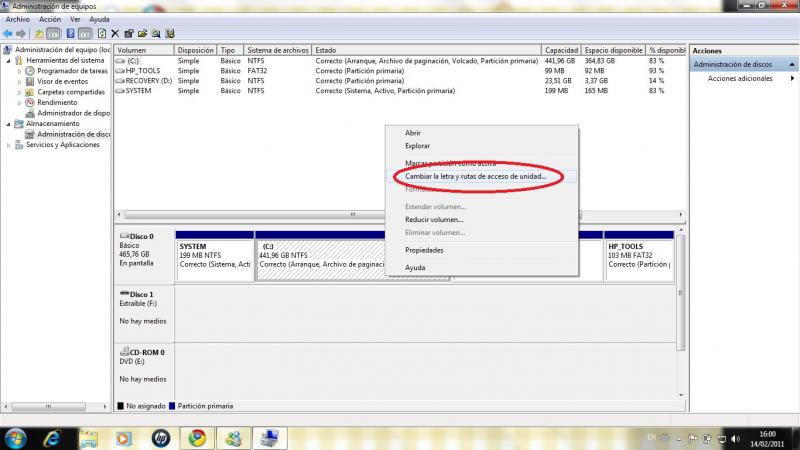Click the drive icon beside RECOVERY (D:)
This screenshot has width=800, height=450.
coord(120,81)
